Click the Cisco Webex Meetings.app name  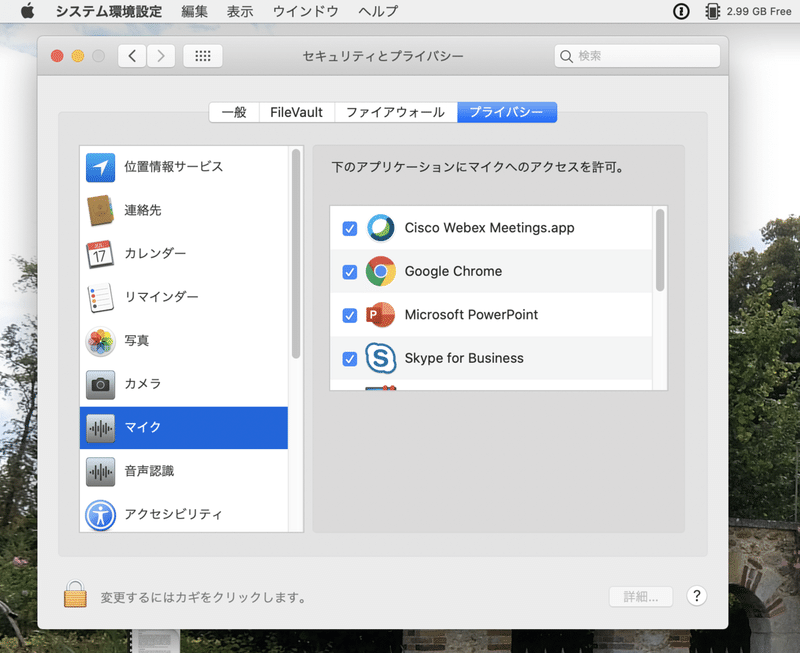489,228
